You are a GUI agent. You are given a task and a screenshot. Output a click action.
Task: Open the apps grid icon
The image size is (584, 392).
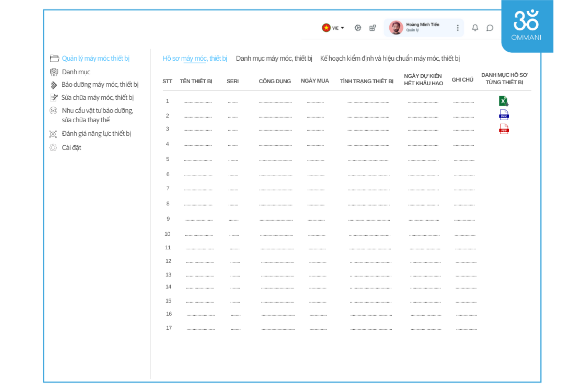373,28
